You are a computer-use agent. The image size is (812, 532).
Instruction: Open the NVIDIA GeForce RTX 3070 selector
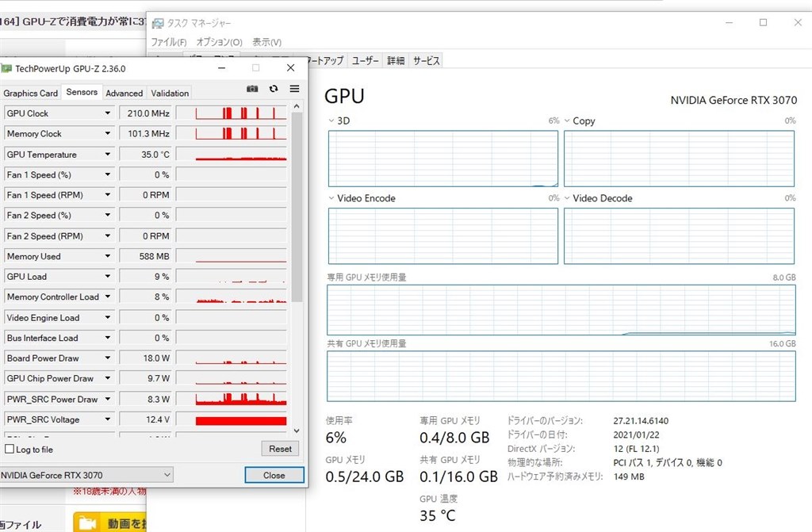click(x=86, y=475)
